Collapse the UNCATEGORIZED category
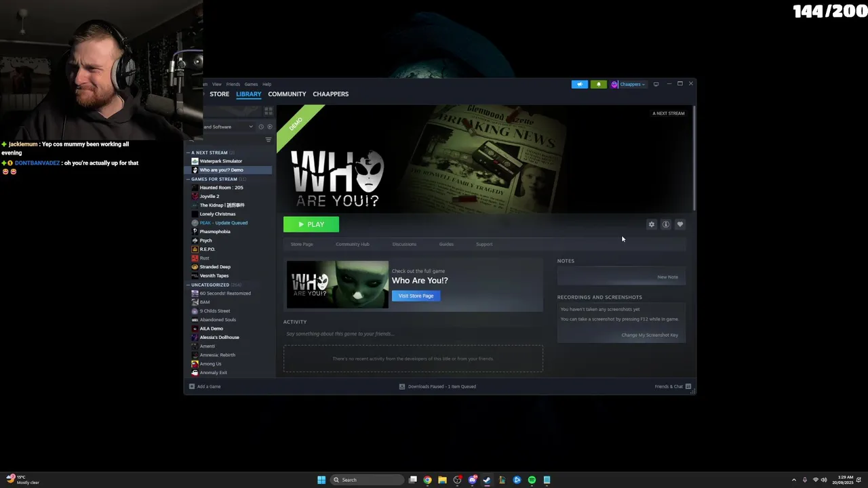Screen dimensions: 868x488 point(189,285)
